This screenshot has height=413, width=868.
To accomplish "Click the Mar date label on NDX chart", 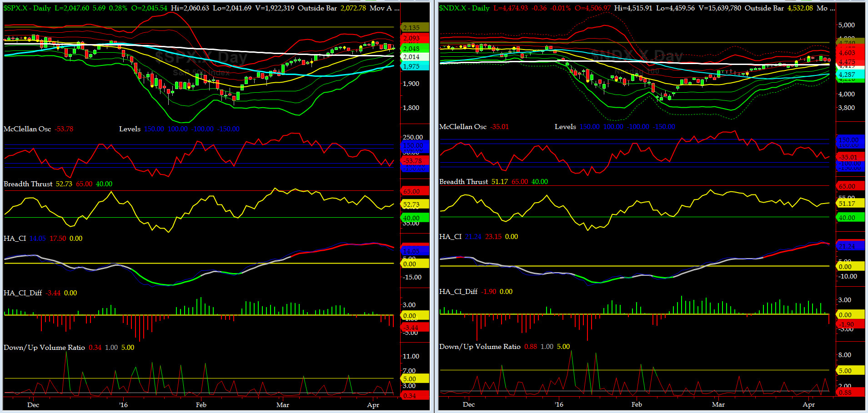I will pos(718,404).
